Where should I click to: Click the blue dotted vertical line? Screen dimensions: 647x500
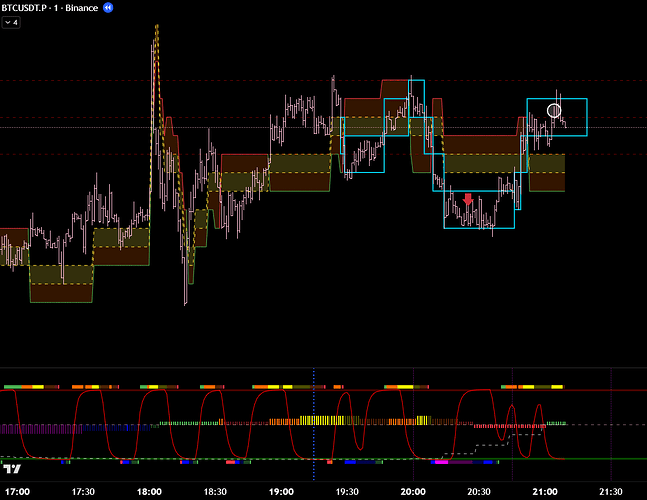[314, 420]
